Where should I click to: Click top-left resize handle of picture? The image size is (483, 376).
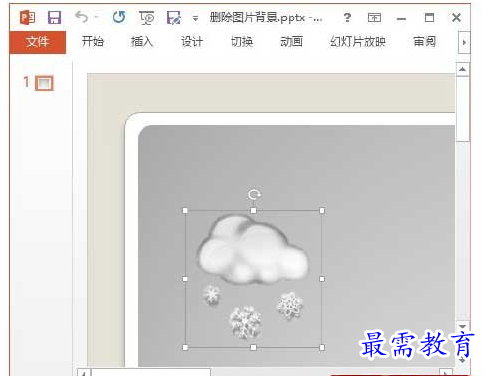[185, 211]
